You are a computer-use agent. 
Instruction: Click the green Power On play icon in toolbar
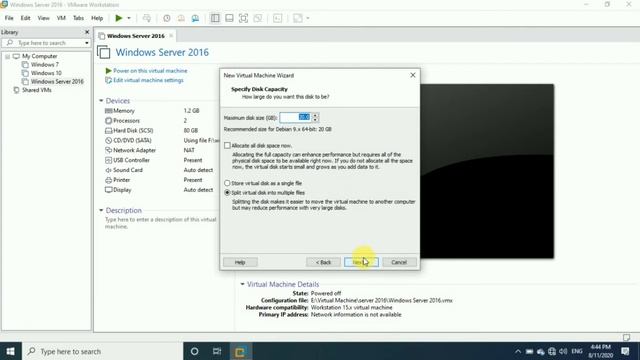tap(119, 18)
